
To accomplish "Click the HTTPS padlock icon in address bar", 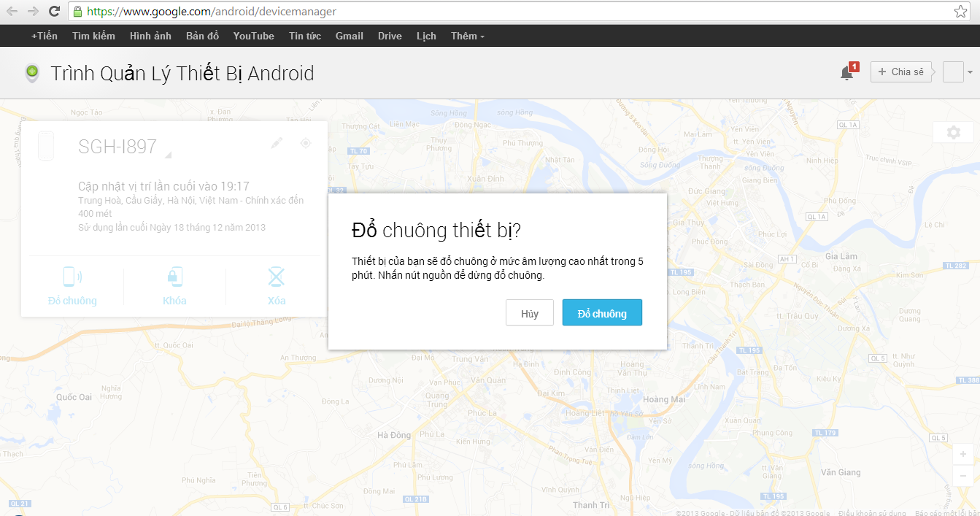I will point(77,12).
